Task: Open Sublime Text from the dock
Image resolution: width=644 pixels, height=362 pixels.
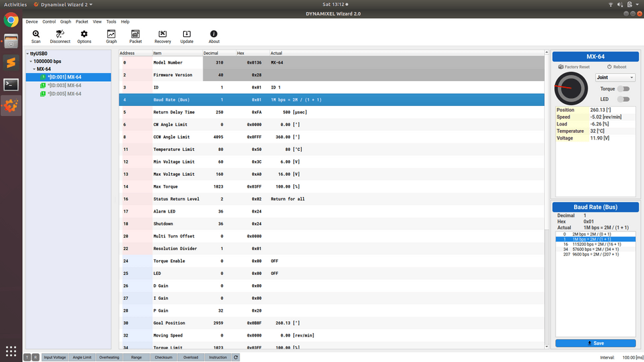Action: coord(11,63)
